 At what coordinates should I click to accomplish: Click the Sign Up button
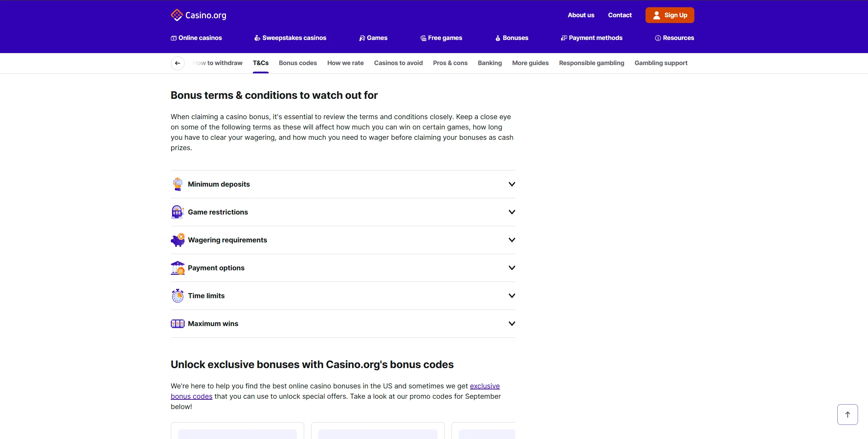(670, 15)
